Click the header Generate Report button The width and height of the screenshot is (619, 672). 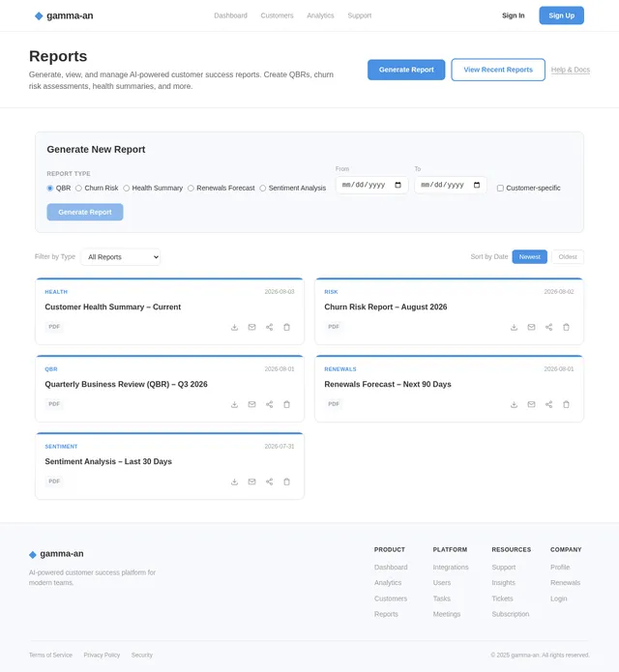point(406,70)
